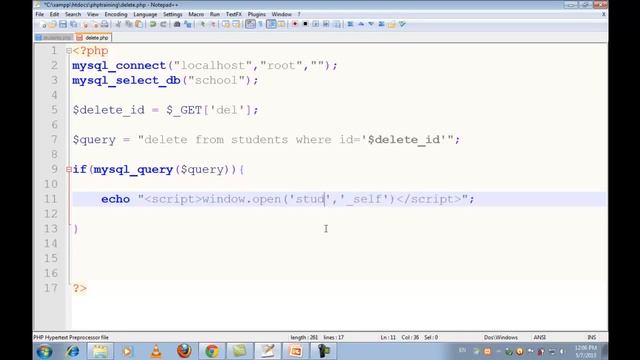Open the Edit menu

coord(54,14)
